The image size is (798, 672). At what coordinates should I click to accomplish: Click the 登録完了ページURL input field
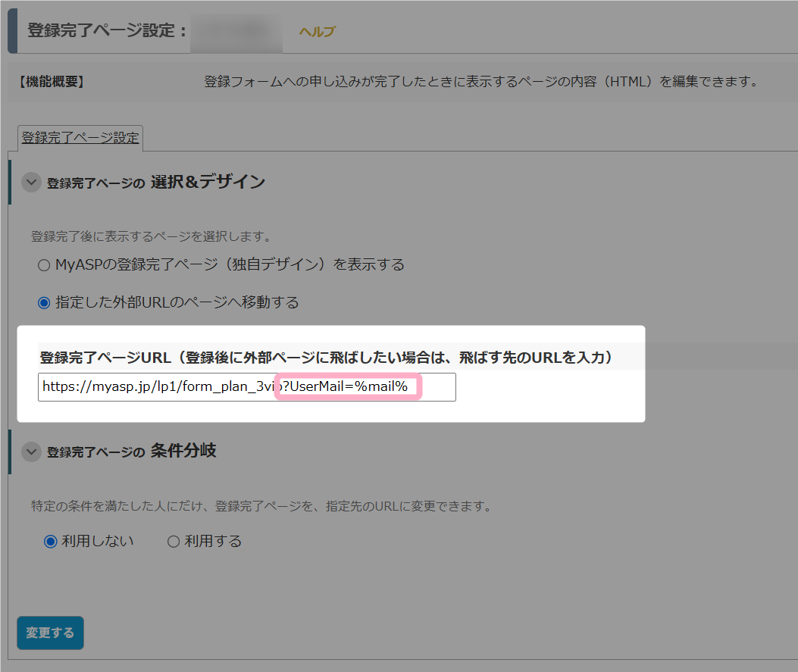(x=247, y=387)
